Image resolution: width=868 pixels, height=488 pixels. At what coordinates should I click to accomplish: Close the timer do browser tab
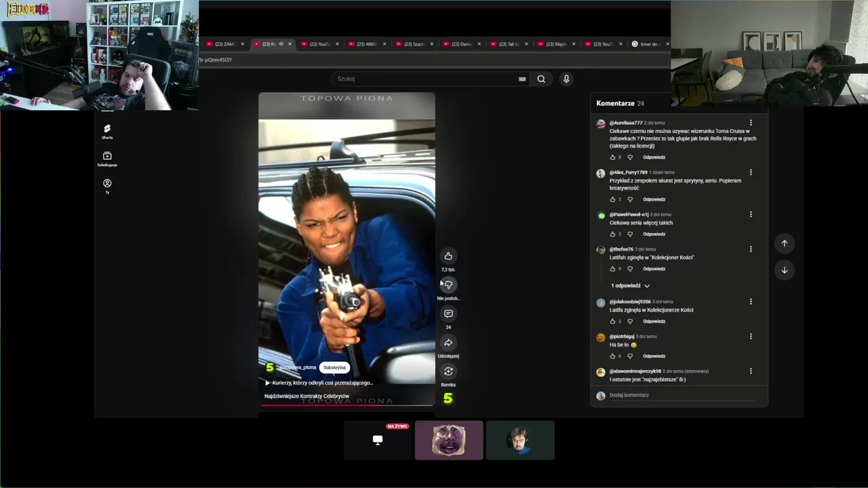click(x=667, y=44)
